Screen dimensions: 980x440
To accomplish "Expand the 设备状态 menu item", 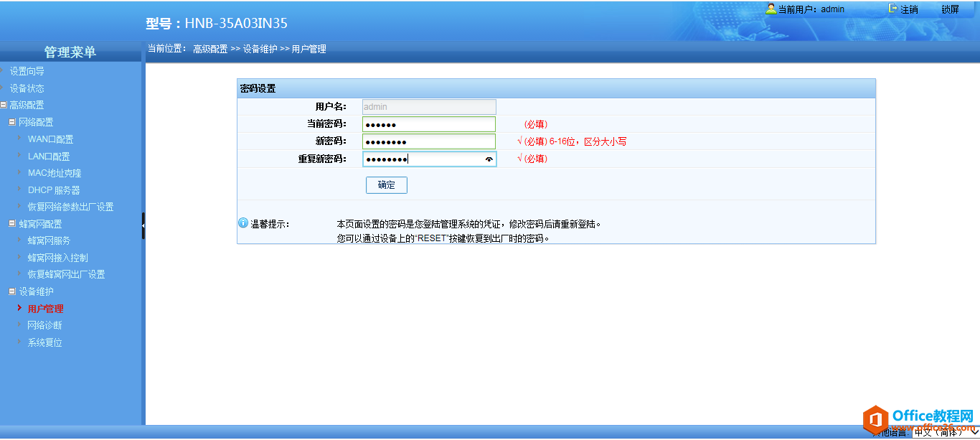I will point(27,88).
